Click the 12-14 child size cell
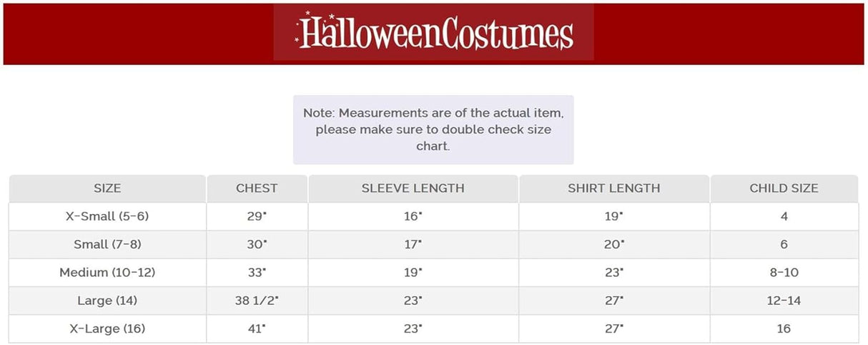The image size is (868, 345). tap(784, 301)
